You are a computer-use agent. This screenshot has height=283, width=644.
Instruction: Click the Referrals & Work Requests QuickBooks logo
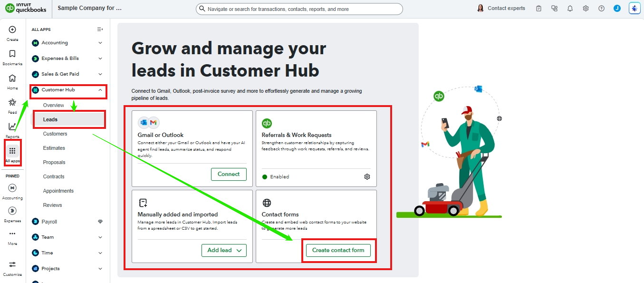(x=267, y=123)
